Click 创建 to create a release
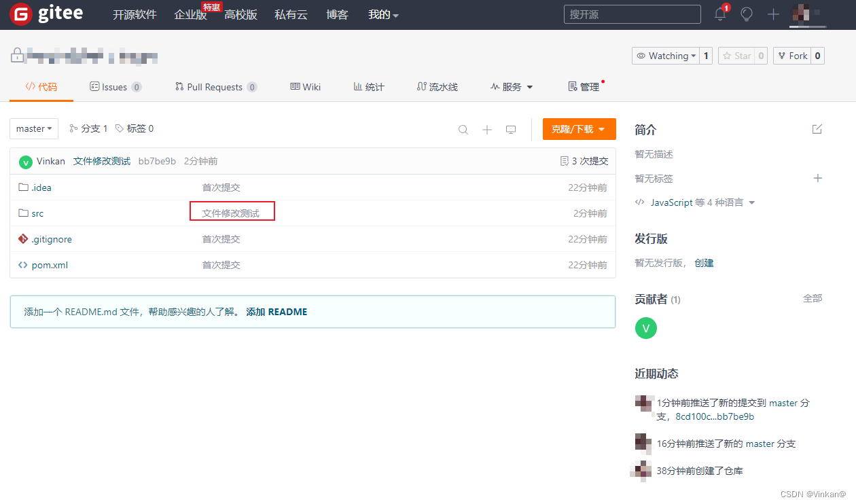The image size is (856, 504). pos(704,263)
